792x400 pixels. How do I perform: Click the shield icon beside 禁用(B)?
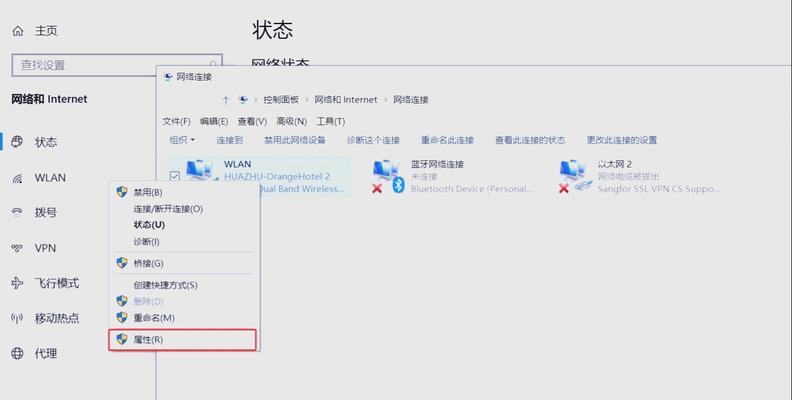tap(122, 192)
